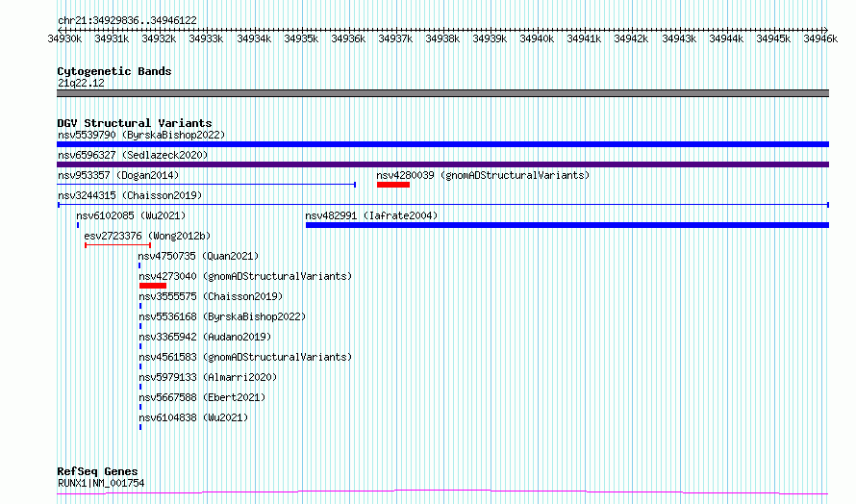Image resolution: width=856 pixels, height=504 pixels.
Task: Open the nsv6596327 (Sedlazeck2020) variant label
Action: click(133, 155)
